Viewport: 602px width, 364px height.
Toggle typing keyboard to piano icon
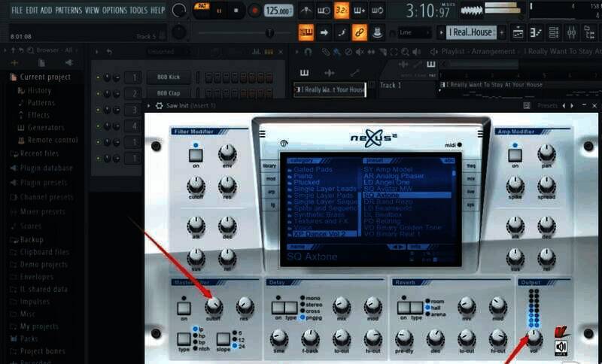coord(306,32)
